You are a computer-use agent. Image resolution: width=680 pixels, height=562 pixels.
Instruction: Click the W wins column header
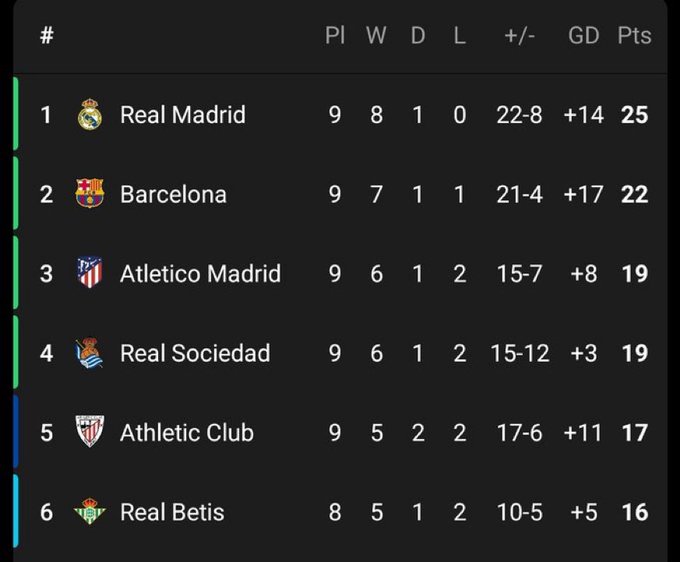click(376, 36)
